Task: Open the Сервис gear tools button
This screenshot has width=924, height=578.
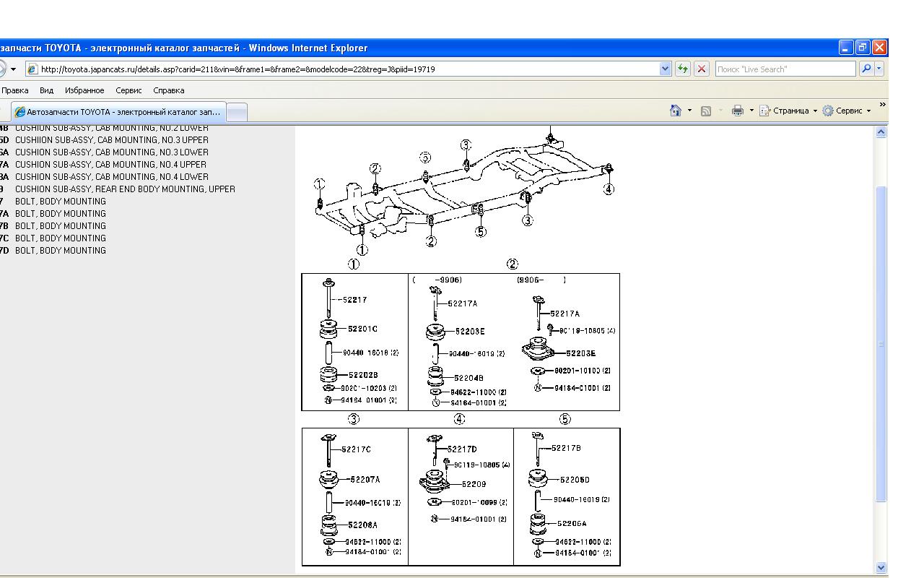Action: [843, 111]
